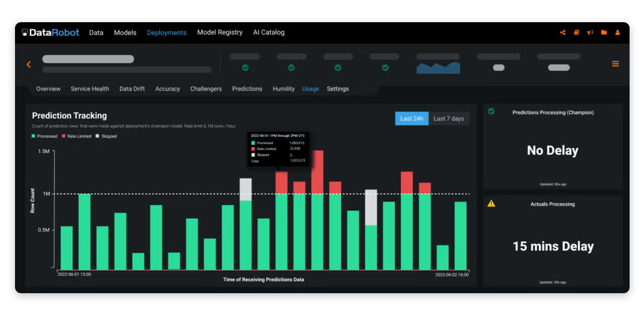Viewport: 644px width, 316px height.
Task: Click Updated 30s ago under No Delay
Action: click(x=553, y=184)
